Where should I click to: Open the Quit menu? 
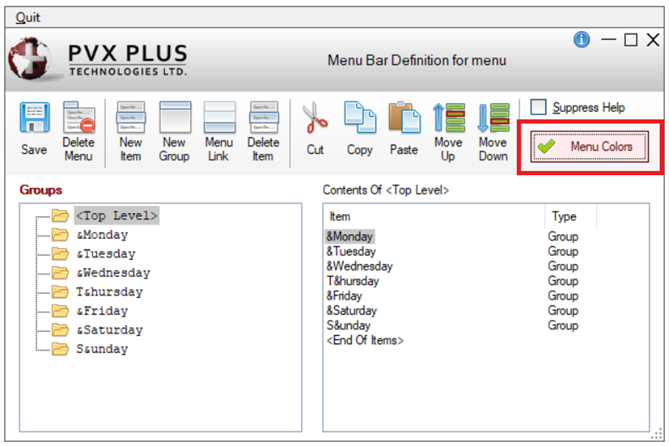click(x=28, y=17)
